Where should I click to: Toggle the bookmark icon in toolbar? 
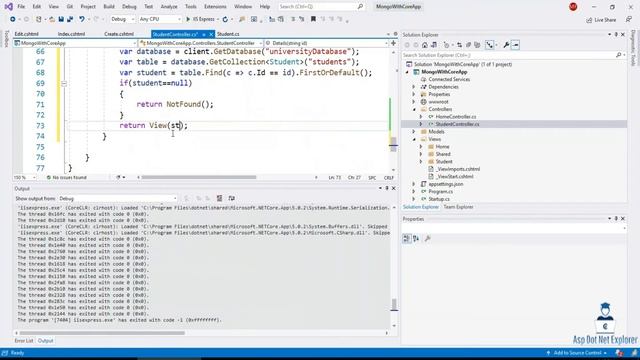(x=313, y=19)
